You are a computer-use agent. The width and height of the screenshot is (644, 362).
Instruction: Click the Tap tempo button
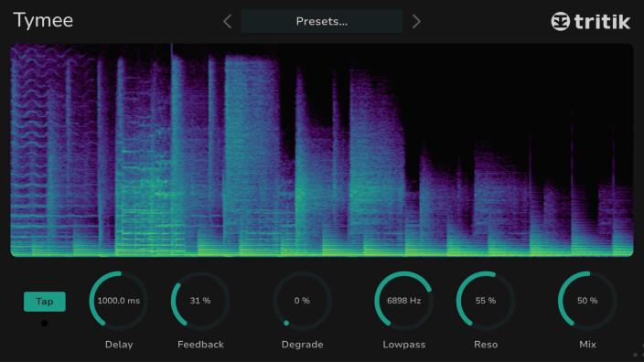pyautogui.click(x=44, y=302)
